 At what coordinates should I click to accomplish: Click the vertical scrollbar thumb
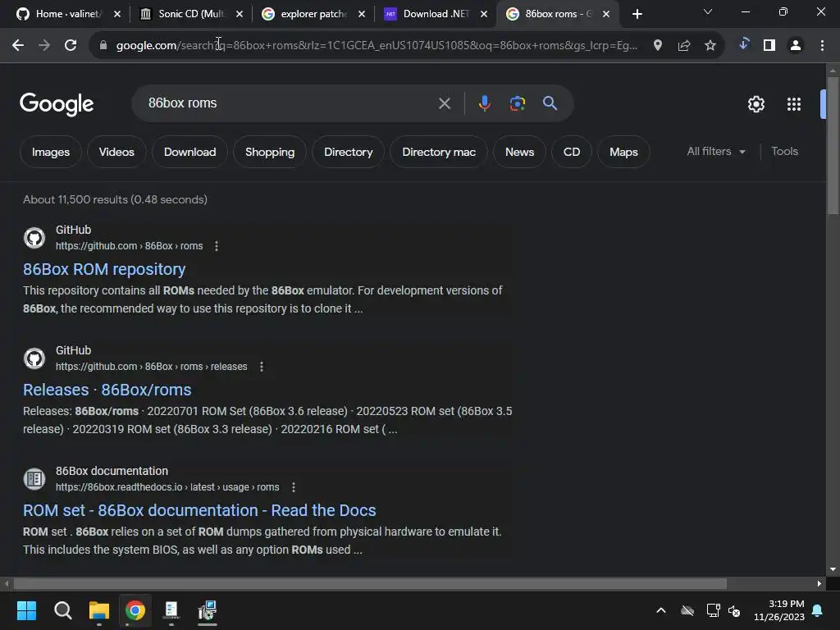833,146
